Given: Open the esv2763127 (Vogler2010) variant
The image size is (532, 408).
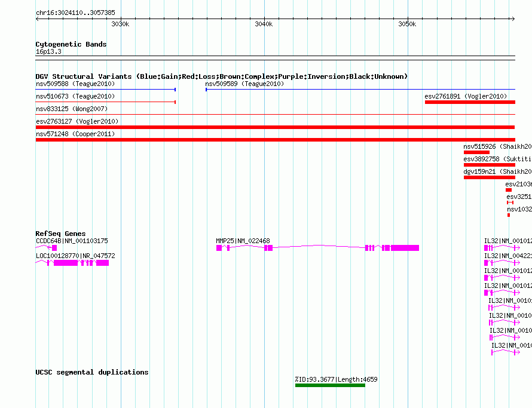Looking at the screenshot, I should coord(77,121).
